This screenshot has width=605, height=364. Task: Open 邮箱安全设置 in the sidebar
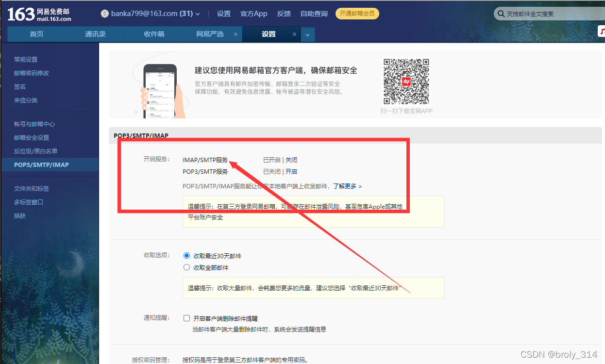[32, 137]
